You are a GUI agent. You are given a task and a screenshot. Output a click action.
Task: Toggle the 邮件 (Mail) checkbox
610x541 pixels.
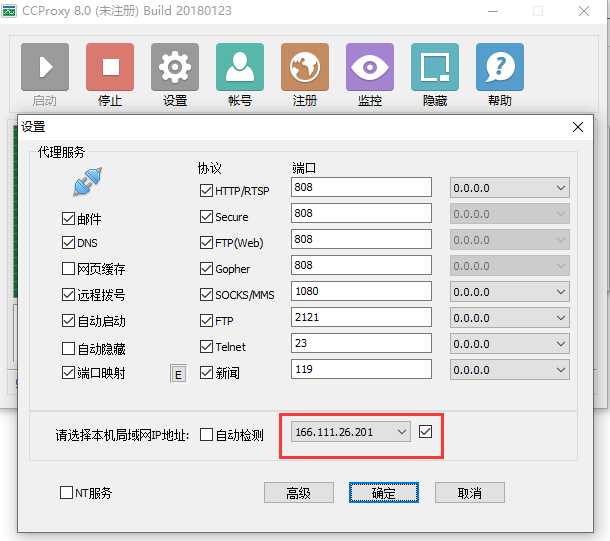(x=68, y=219)
